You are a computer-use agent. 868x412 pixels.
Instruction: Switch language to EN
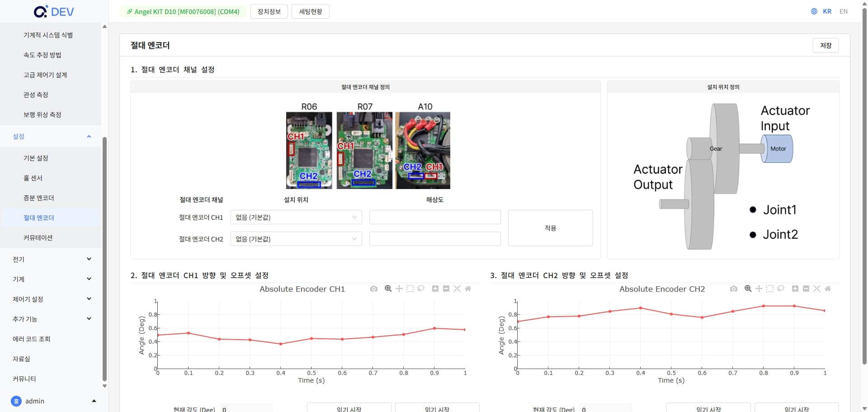tap(843, 11)
